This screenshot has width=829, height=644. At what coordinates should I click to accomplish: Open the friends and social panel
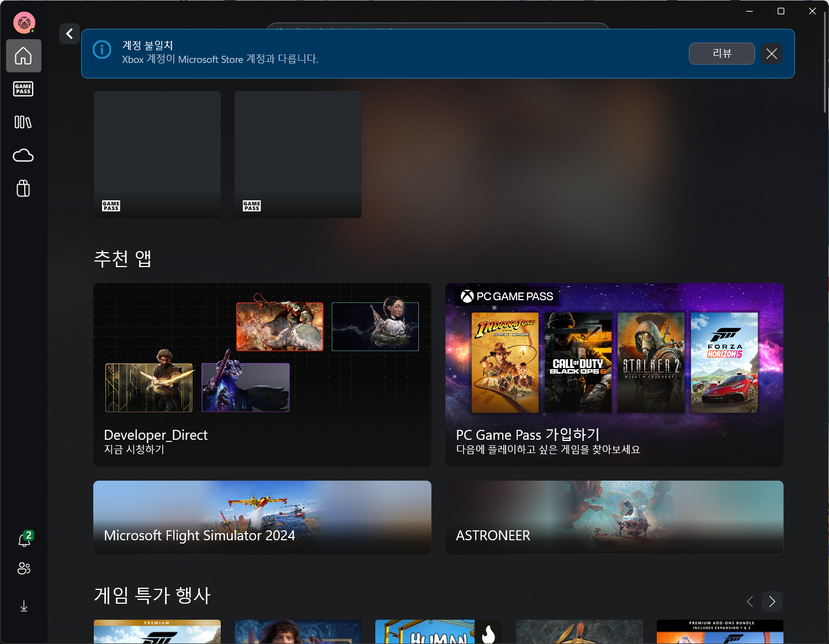(x=23, y=568)
